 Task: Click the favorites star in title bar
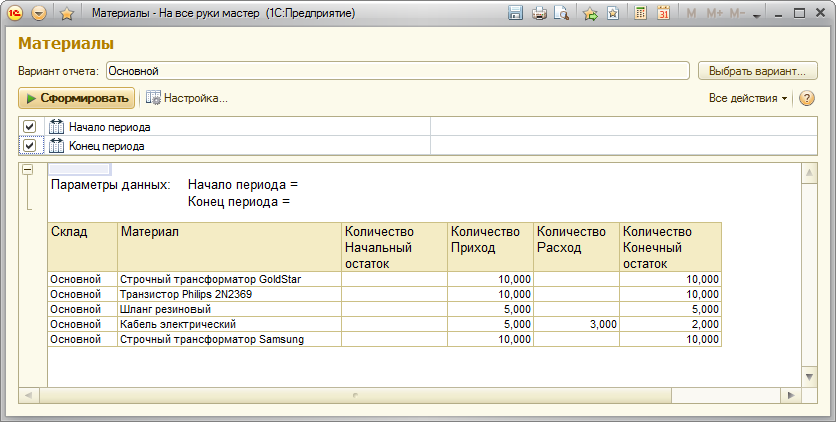pyautogui.click(x=67, y=13)
